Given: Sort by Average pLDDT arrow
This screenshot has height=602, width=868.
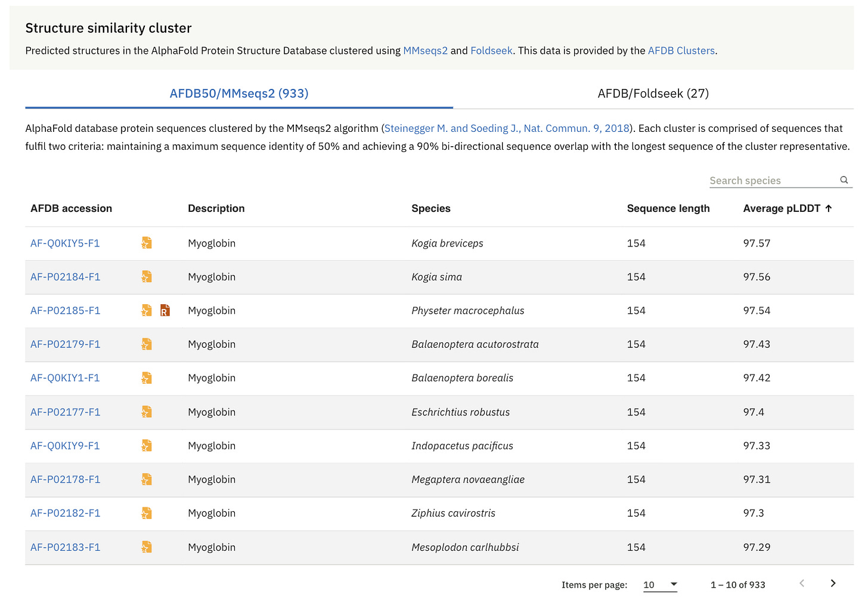Looking at the screenshot, I should 829,208.
